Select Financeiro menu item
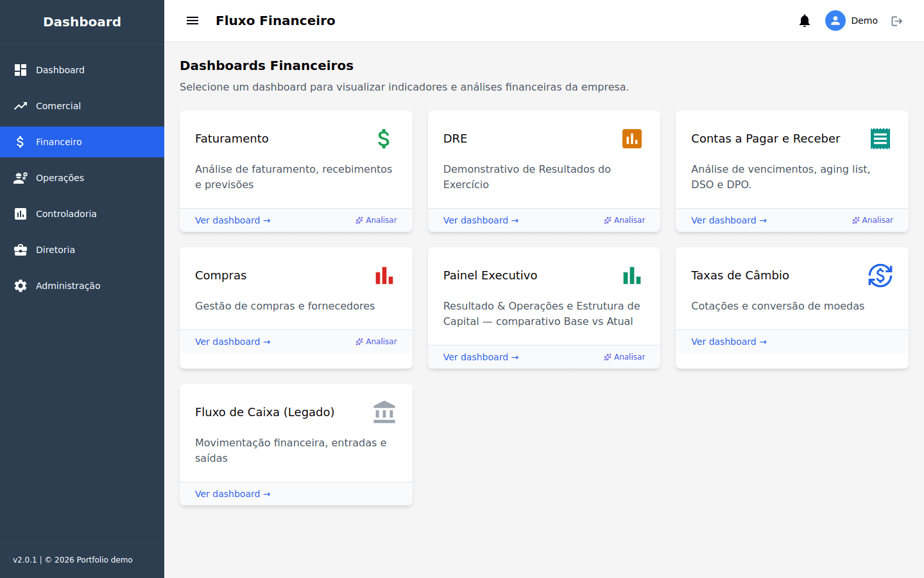This screenshot has height=578, width=924. [82, 142]
